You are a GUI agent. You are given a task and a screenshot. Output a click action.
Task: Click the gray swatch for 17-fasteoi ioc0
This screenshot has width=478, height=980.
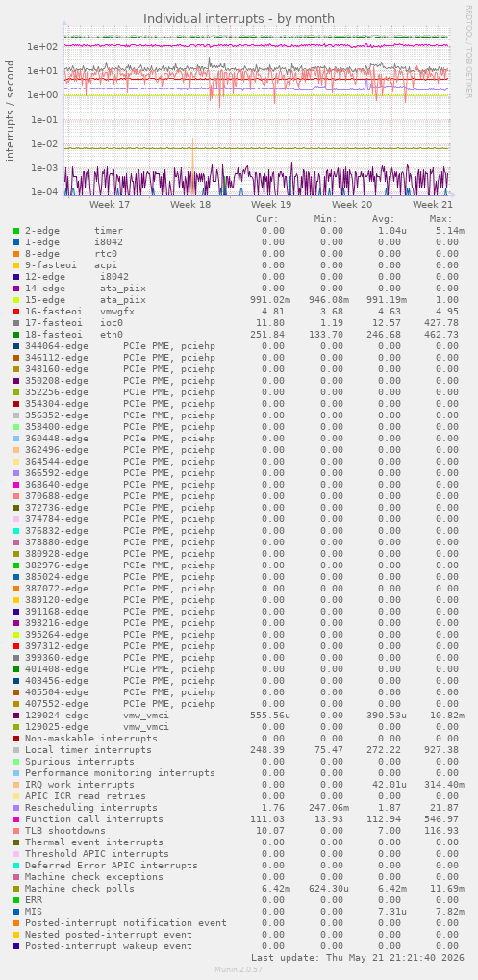[x=16, y=323]
